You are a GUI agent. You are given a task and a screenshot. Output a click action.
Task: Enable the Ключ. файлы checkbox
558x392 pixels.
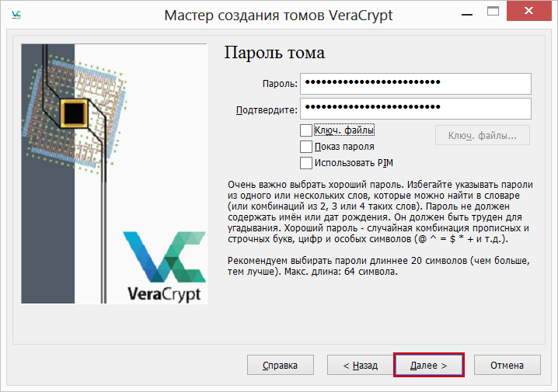(x=306, y=130)
